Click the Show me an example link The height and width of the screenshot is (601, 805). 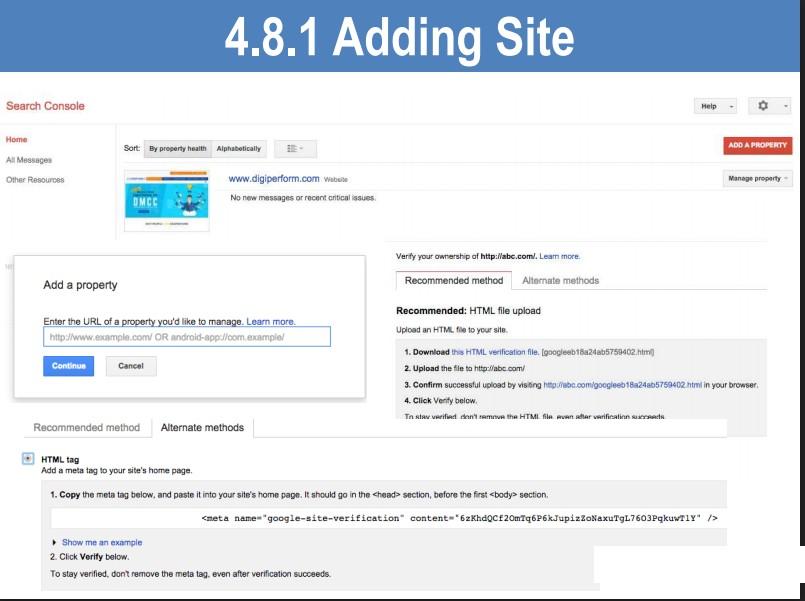pos(102,542)
